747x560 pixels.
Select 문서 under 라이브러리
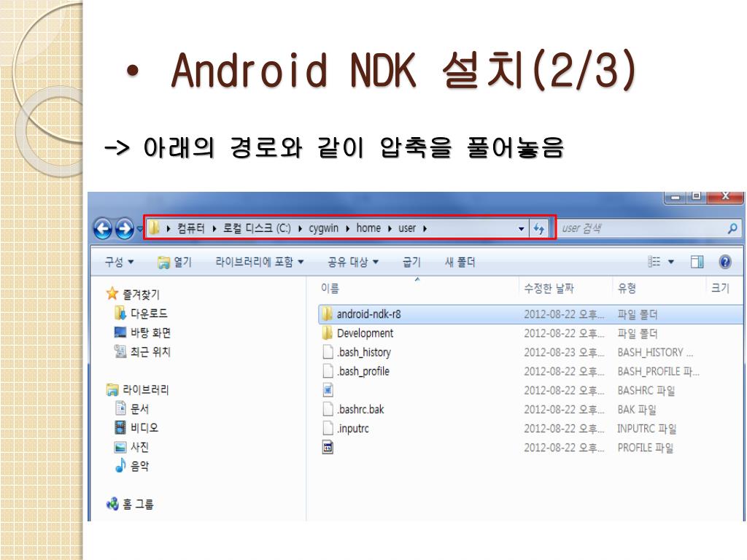point(139,408)
